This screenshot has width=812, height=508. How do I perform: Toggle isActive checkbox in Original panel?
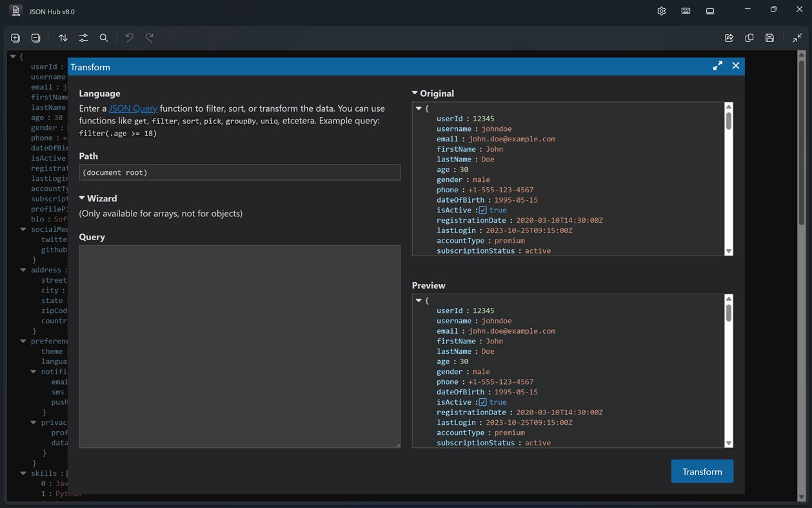point(482,210)
